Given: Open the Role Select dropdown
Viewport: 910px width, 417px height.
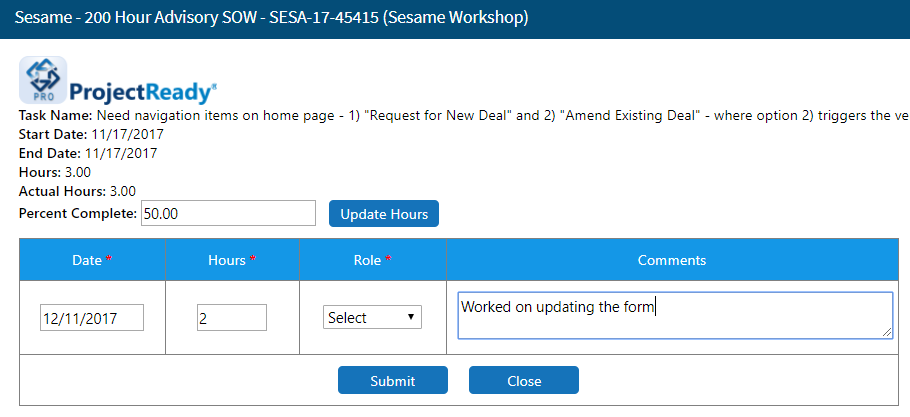Looking at the screenshot, I should tap(372, 317).
